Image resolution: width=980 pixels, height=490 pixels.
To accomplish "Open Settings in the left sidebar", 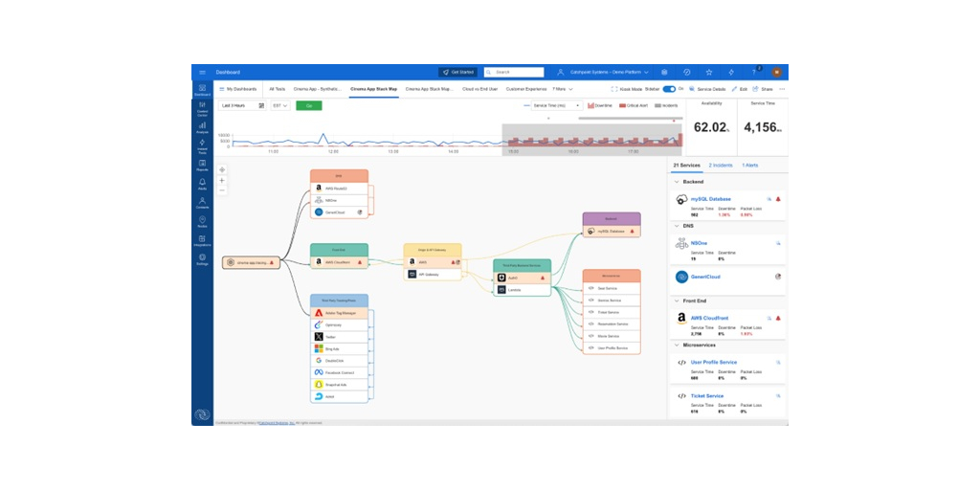I will click(x=202, y=259).
